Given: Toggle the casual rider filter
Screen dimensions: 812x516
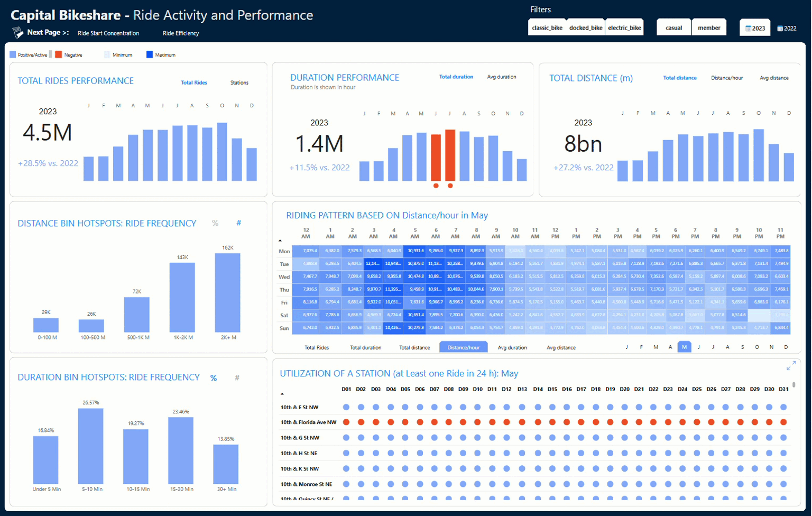Looking at the screenshot, I should (673, 28).
